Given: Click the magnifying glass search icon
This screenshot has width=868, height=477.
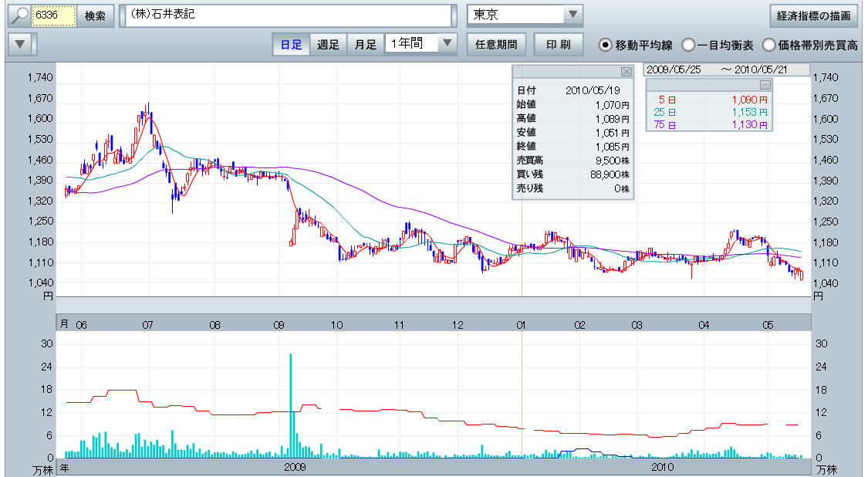Looking at the screenshot, I should [19, 16].
